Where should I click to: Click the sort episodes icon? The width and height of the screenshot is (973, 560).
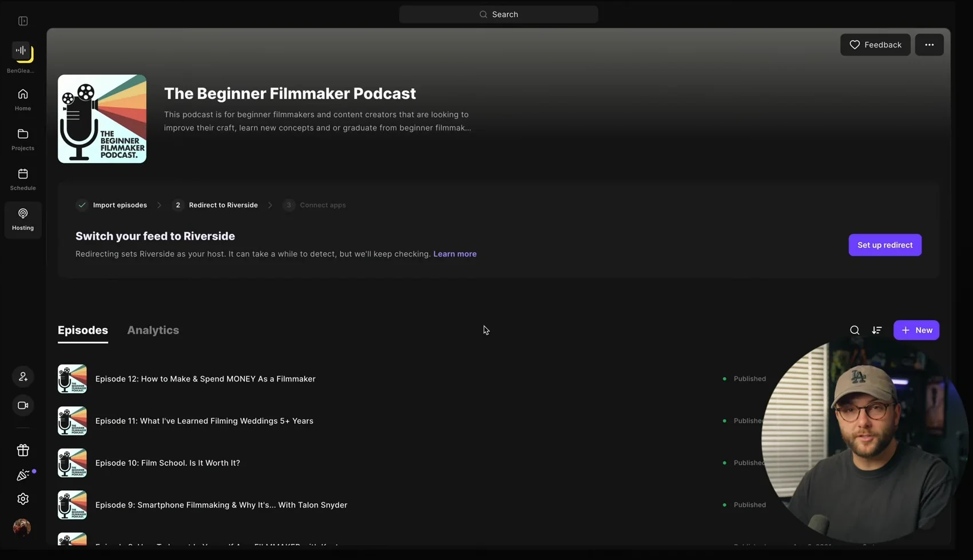tap(877, 330)
